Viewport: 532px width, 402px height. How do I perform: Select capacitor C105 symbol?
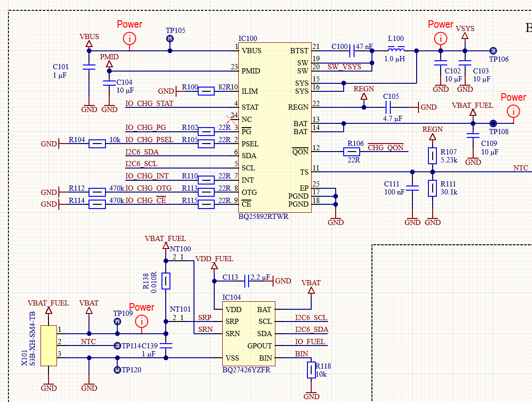click(x=388, y=107)
